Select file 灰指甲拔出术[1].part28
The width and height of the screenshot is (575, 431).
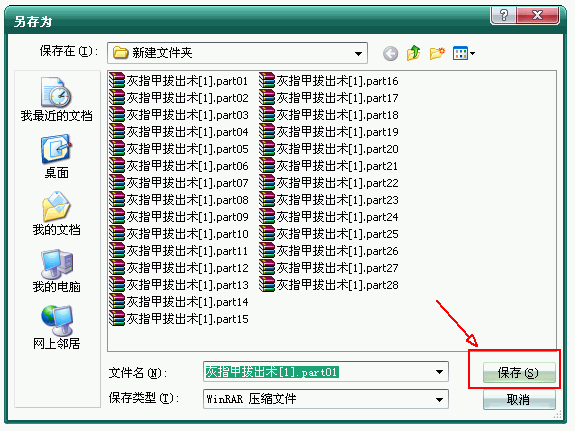(x=329, y=285)
